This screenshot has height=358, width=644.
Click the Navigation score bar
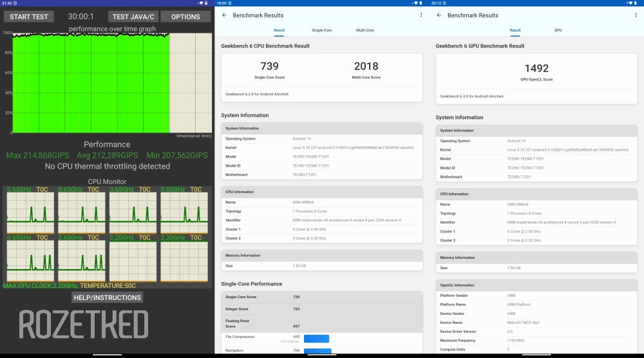pos(317,351)
